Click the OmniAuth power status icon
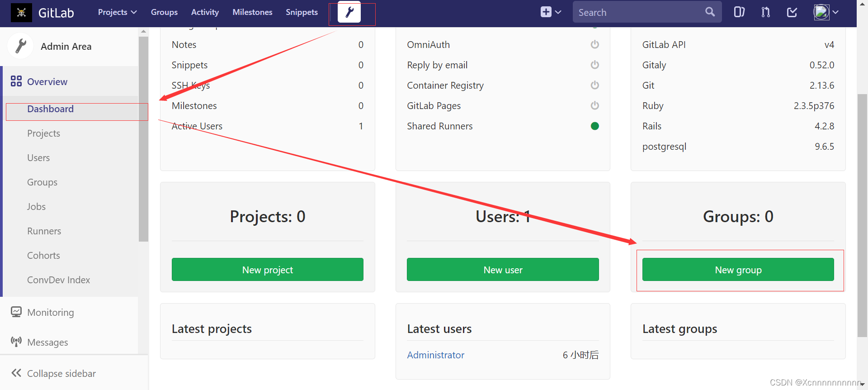868x390 pixels. tap(595, 44)
